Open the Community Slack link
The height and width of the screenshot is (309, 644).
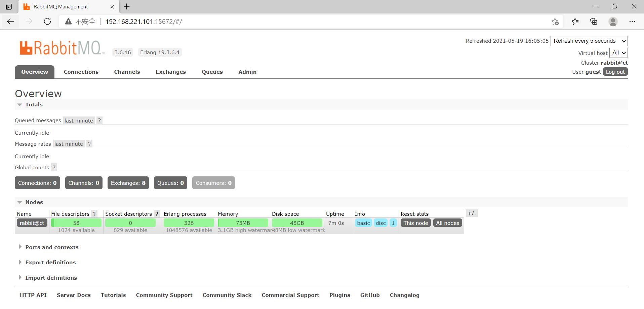click(227, 295)
